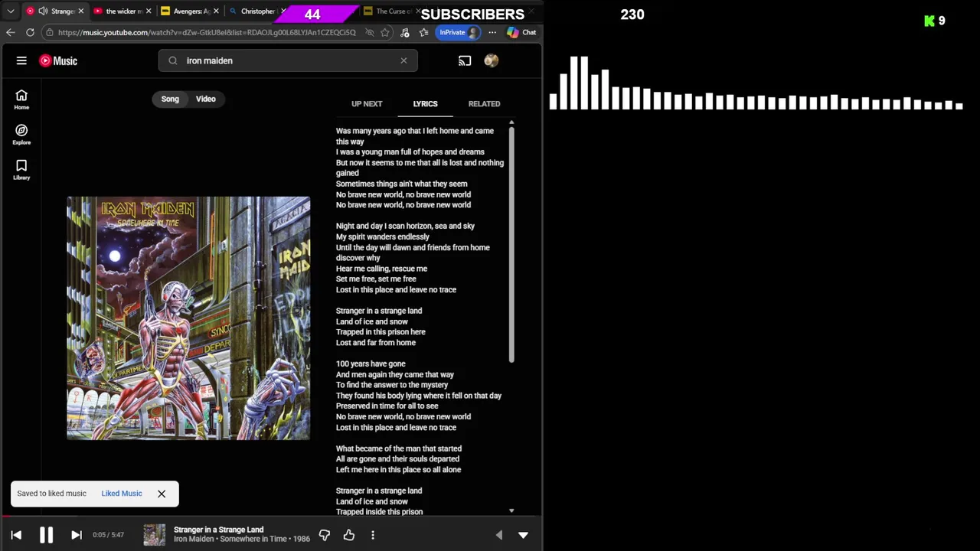Toggle the thumbs-up like button
Screen dimensions: 980x551
click(x=349, y=535)
